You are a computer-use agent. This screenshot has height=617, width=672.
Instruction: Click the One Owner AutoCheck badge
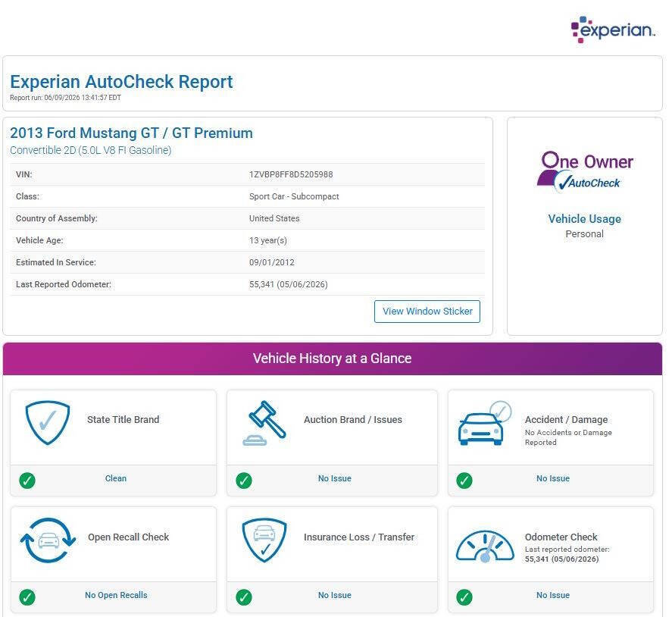tap(585, 171)
